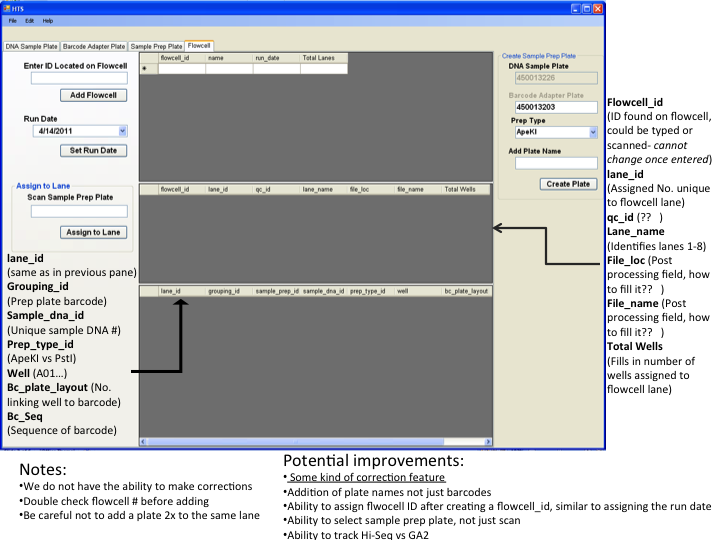The width and height of the screenshot is (720, 540).
Task: Click the Enter ID Located on Flowcell field
Action: click(79, 79)
